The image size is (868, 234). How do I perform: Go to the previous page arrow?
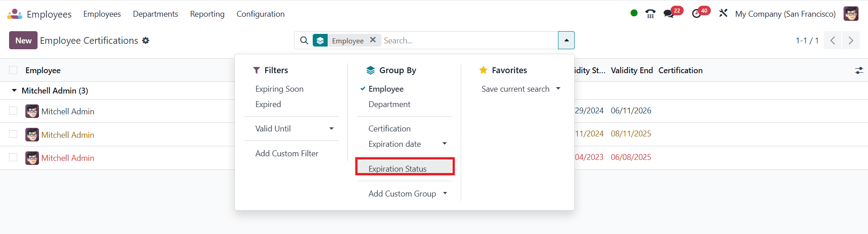tap(832, 41)
